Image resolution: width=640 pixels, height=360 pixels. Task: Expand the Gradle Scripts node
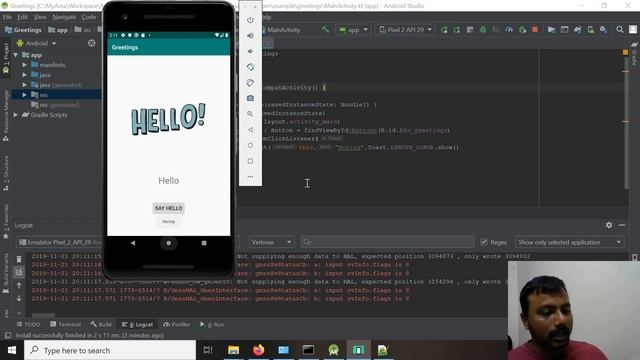16,115
